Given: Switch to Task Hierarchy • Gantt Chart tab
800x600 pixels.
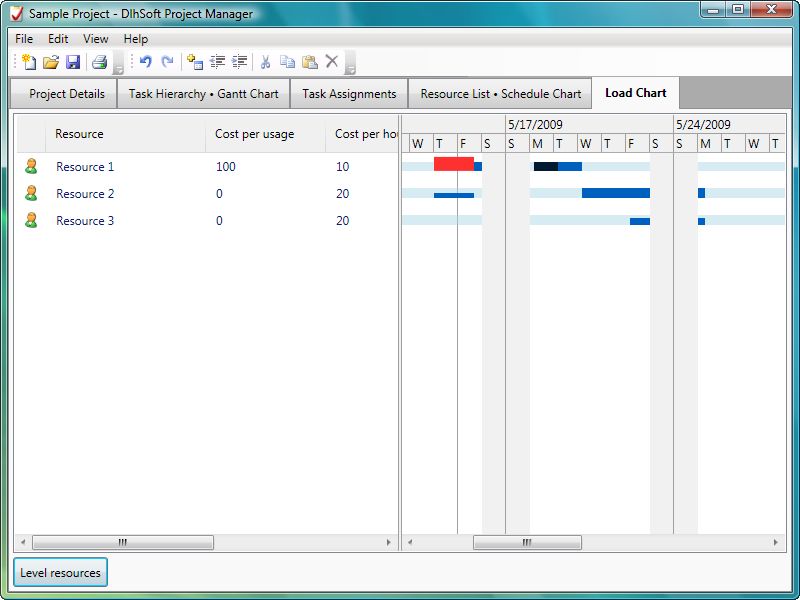Looking at the screenshot, I should (x=204, y=94).
